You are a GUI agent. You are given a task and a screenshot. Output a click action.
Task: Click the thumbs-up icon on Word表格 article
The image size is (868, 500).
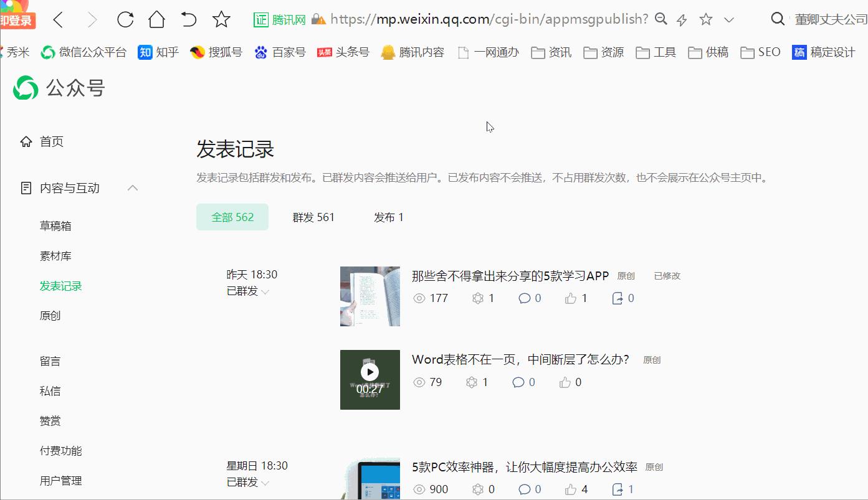tap(565, 382)
